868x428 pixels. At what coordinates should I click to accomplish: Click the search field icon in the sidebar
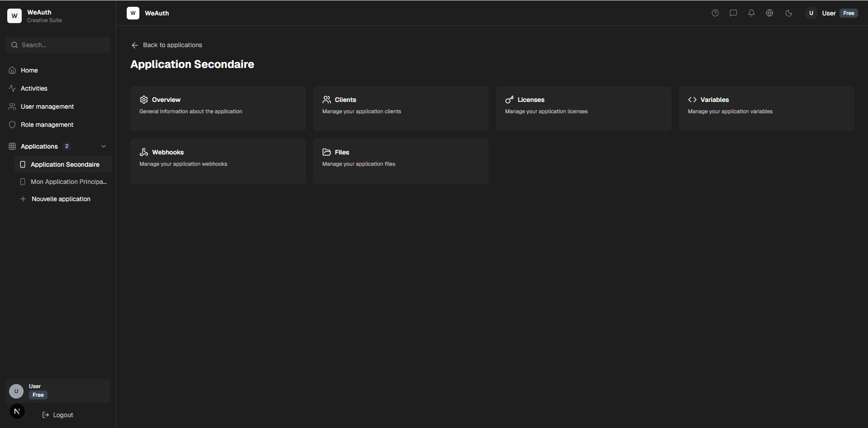pos(15,45)
